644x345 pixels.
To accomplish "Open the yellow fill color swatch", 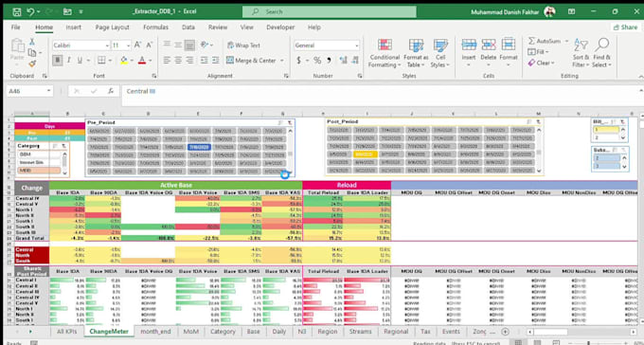I will pos(124,61).
